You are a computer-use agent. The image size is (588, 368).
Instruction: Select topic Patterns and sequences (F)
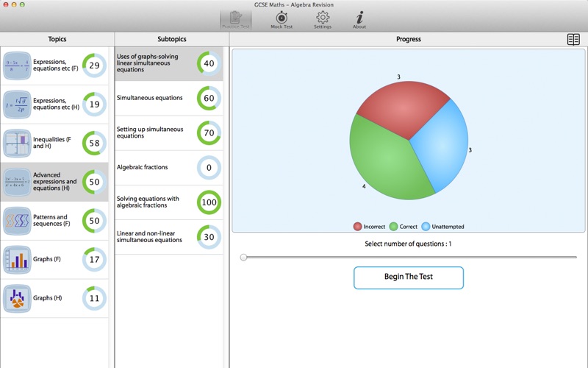pyautogui.click(x=54, y=221)
